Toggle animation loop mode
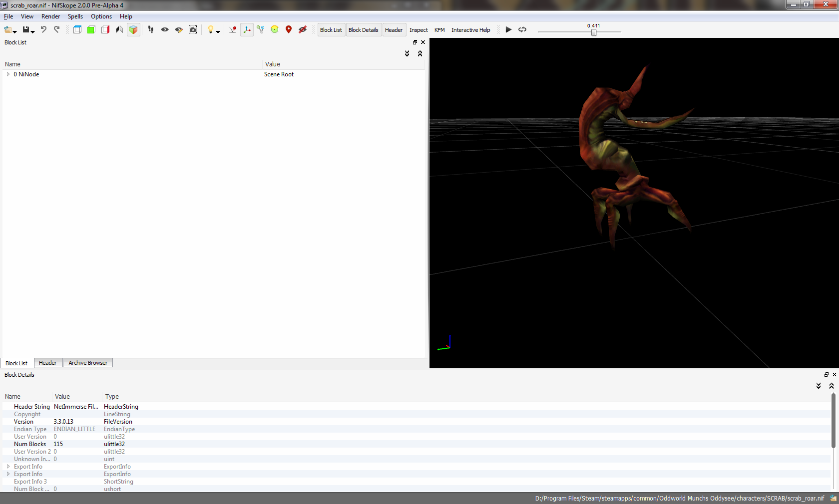This screenshot has height=504, width=839. tap(522, 30)
